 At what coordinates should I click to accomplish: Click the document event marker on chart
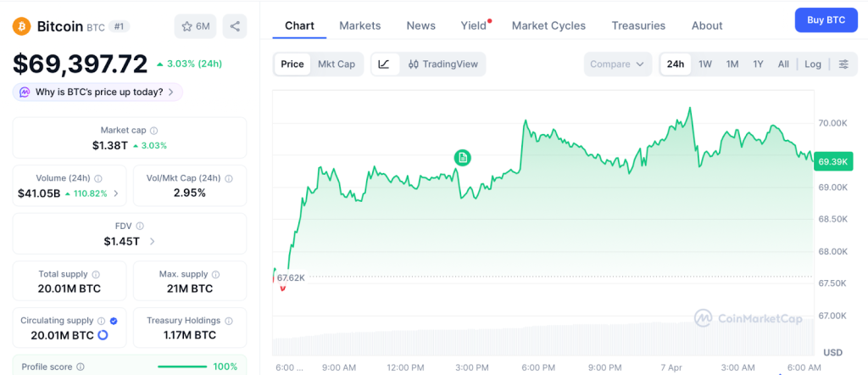pos(462,157)
